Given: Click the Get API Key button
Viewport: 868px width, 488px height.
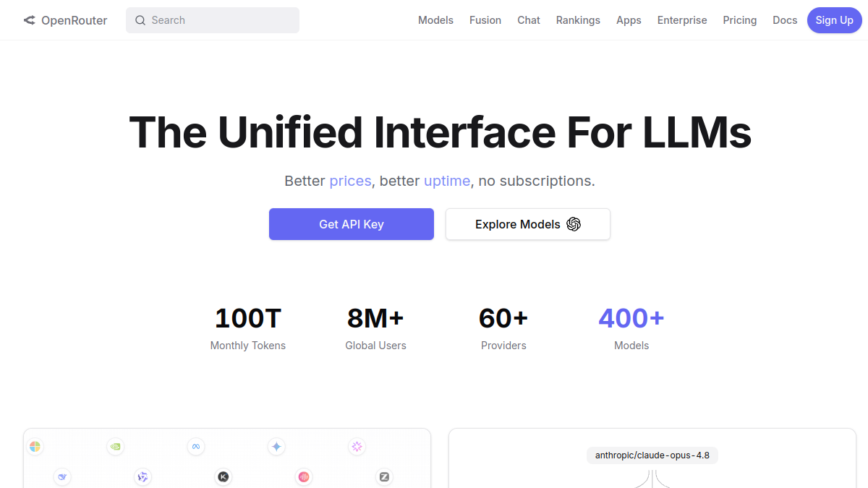Looking at the screenshot, I should (x=352, y=224).
